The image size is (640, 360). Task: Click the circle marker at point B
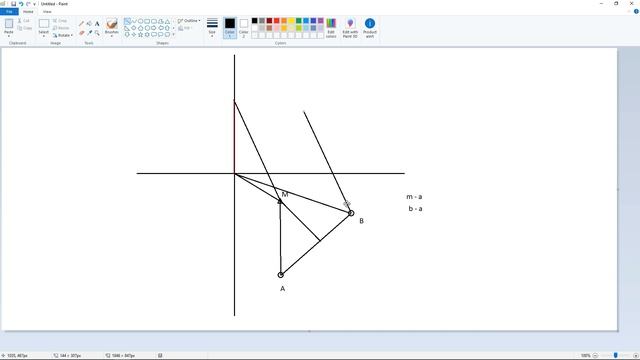351,213
